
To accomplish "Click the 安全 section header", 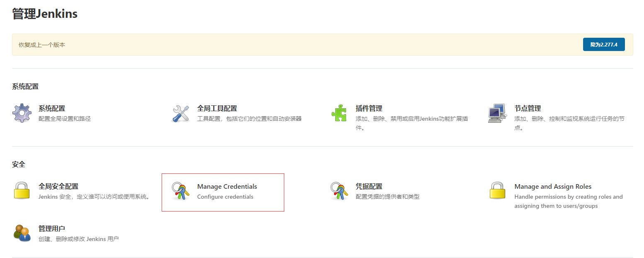I will pos(19,164).
